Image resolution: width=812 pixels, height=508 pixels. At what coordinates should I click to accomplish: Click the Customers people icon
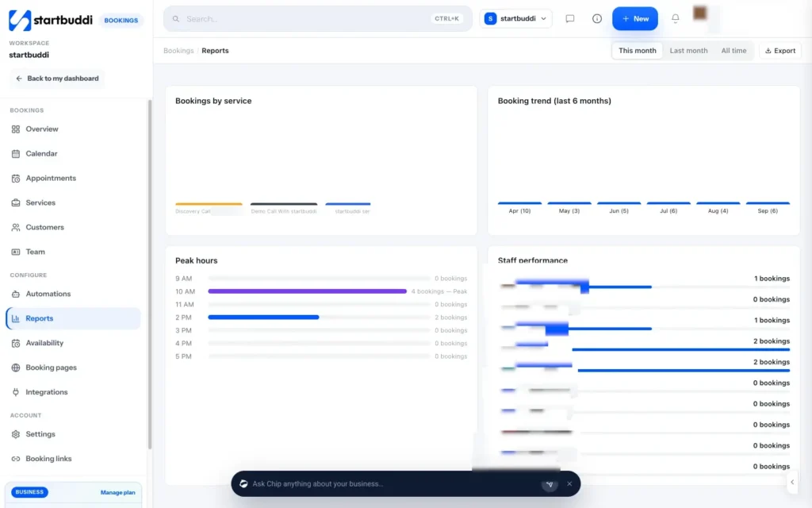16,227
